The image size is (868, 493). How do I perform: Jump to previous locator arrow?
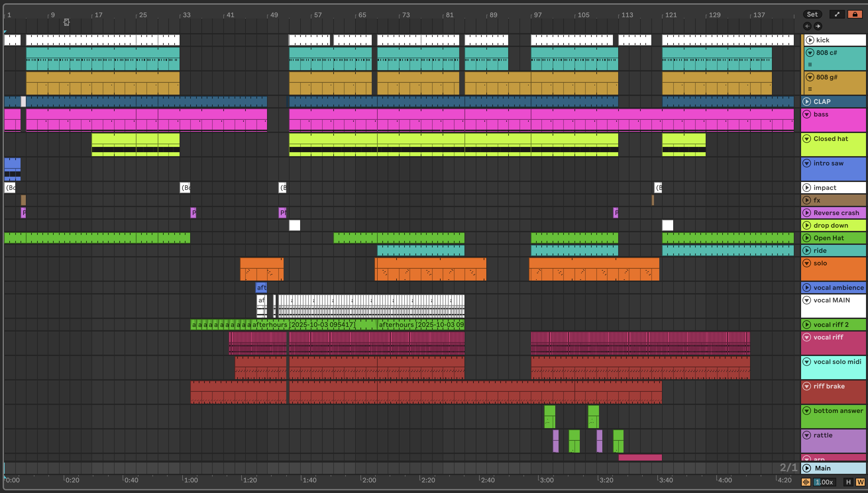[x=807, y=26]
